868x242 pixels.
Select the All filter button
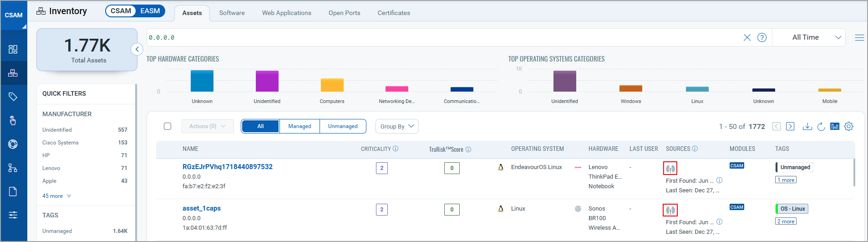[x=260, y=126]
